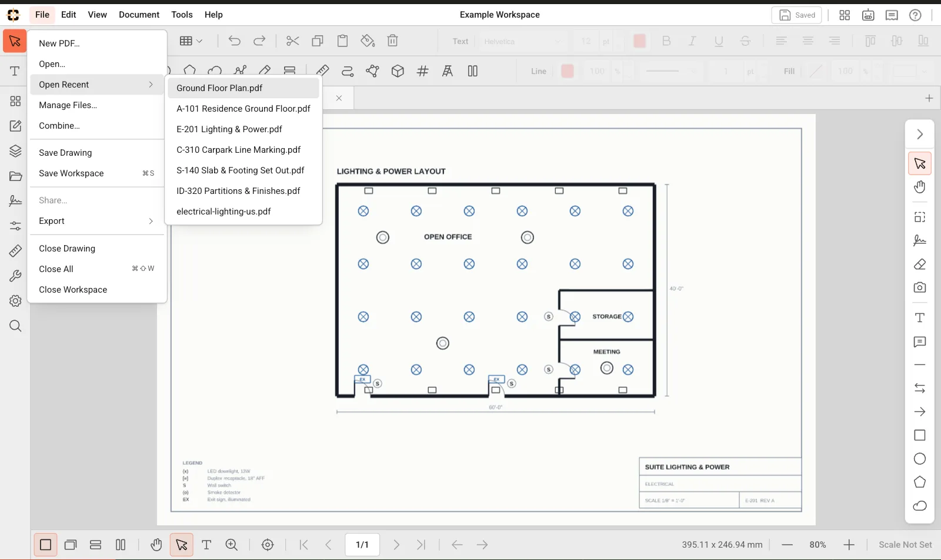This screenshot has width=941, height=560.
Task: Open the Document menu
Action: point(139,15)
